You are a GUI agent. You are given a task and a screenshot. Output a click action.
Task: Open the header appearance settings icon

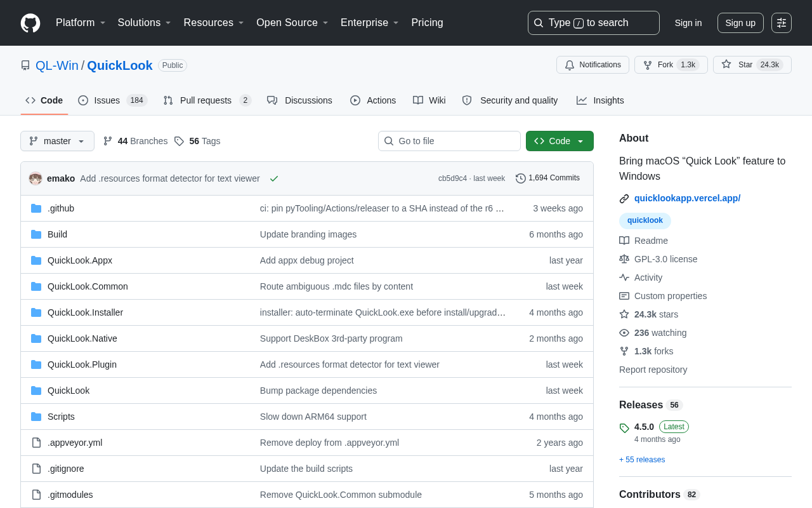coord(782,23)
